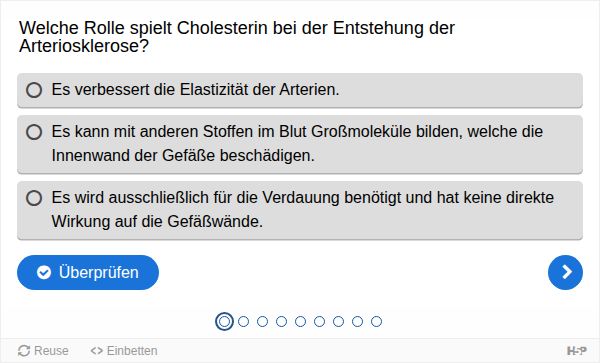Jump to question seven progress dot

pyautogui.click(x=338, y=321)
